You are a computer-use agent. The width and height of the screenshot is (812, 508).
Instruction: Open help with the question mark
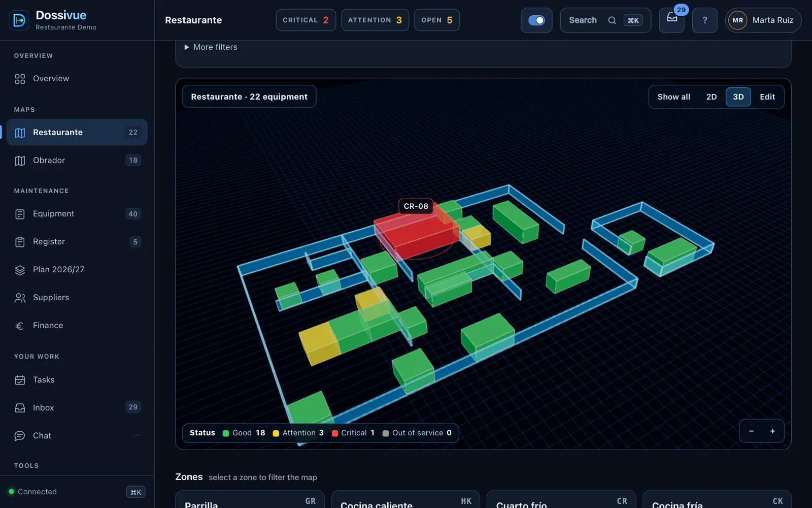(x=704, y=20)
